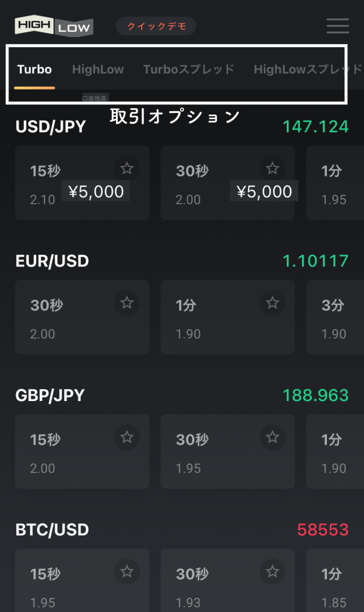Switch to the Turbo tab
Image resolution: width=364 pixels, height=612 pixels.
(x=35, y=69)
